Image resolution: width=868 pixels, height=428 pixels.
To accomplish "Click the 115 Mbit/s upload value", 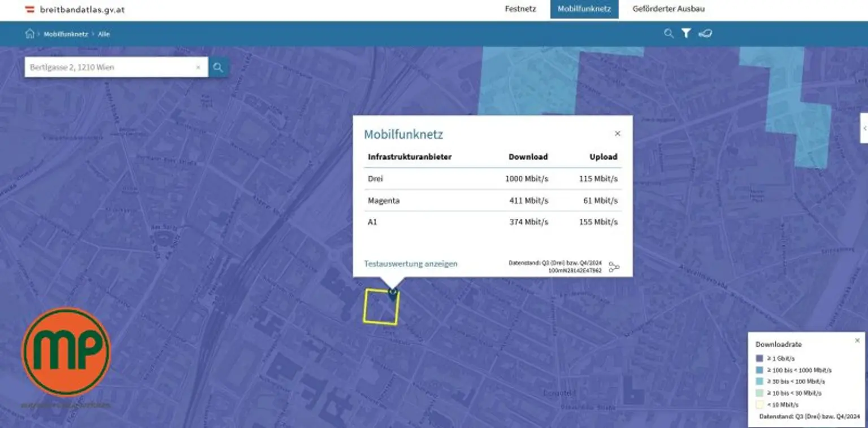I will tap(598, 178).
